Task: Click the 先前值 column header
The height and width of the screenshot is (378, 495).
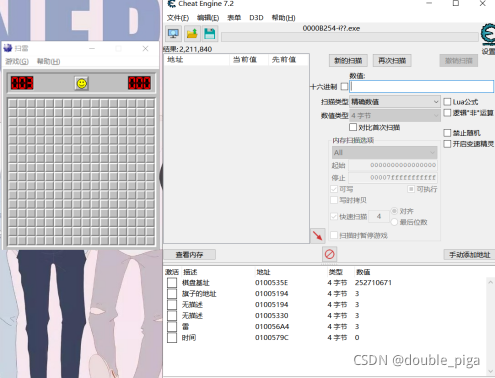Action: [x=288, y=60]
